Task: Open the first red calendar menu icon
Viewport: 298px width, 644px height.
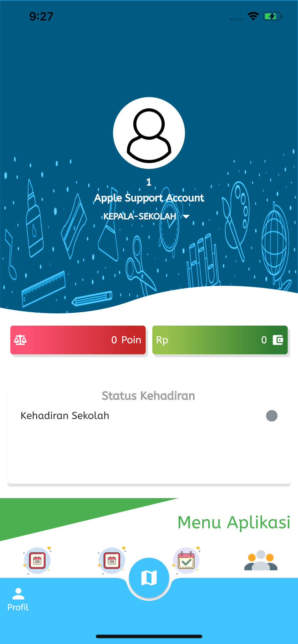Action: tap(37, 561)
